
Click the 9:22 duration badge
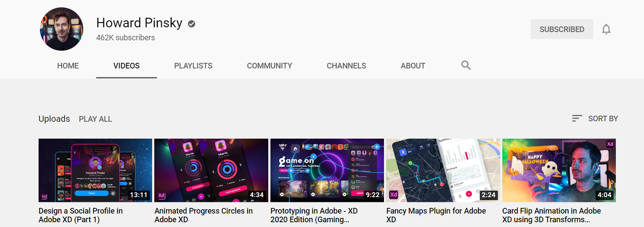(x=373, y=195)
